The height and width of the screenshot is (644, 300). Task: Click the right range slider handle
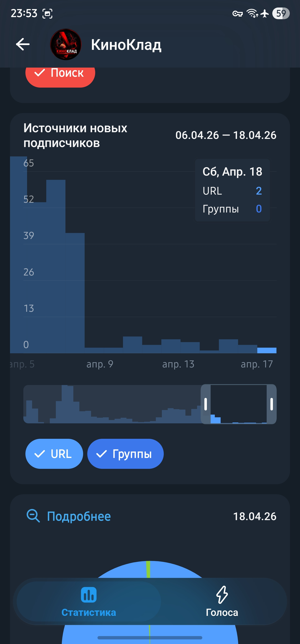[271, 404]
